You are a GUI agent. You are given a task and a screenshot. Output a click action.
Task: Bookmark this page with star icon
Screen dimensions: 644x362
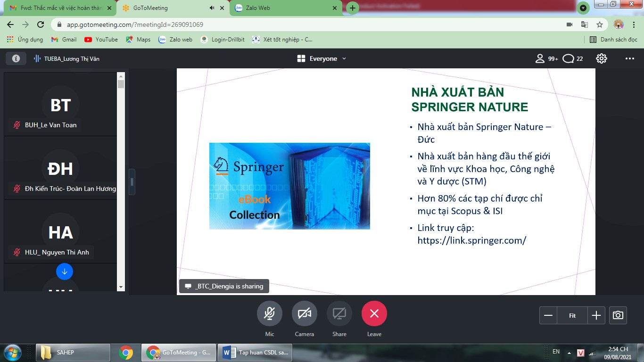(x=599, y=25)
